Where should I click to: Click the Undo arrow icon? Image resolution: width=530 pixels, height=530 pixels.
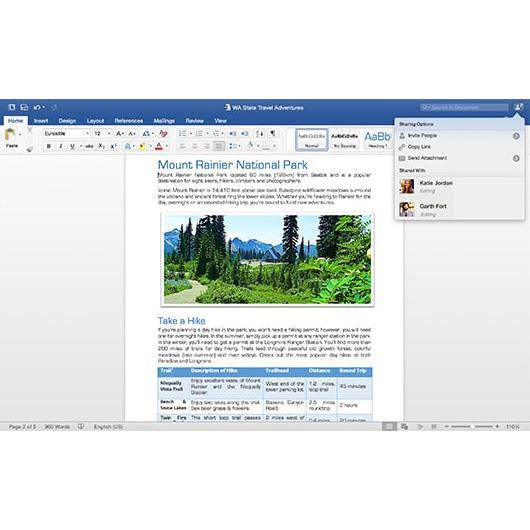coord(37,107)
